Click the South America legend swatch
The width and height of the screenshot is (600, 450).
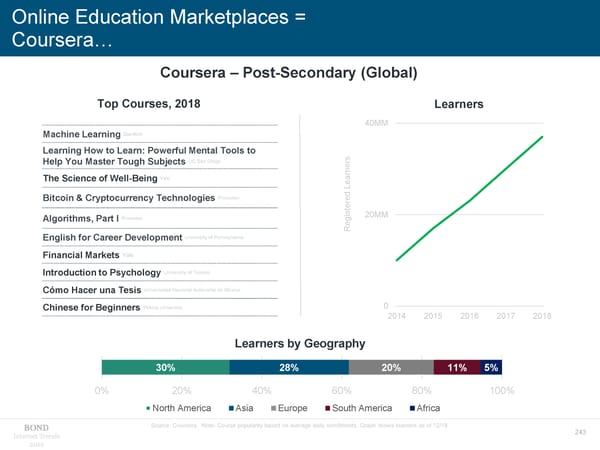tap(327, 408)
